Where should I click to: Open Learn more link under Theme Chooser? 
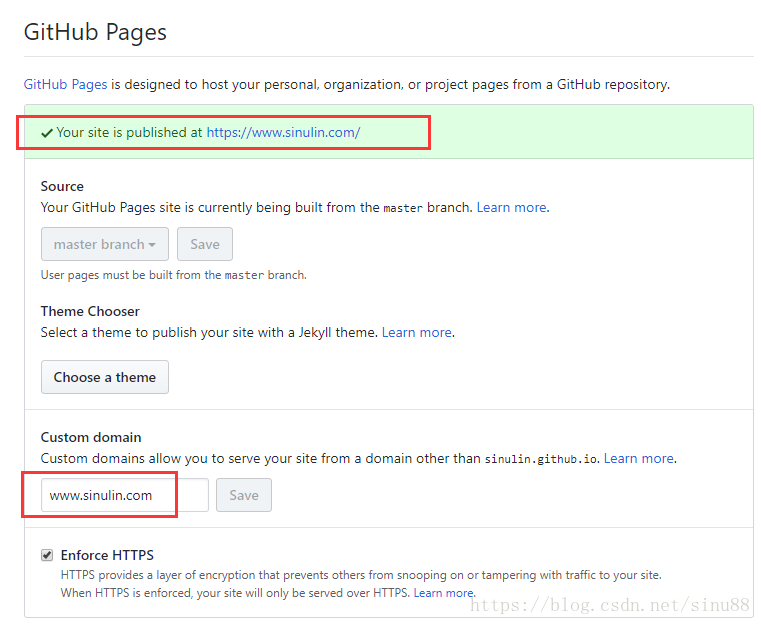coord(417,332)
